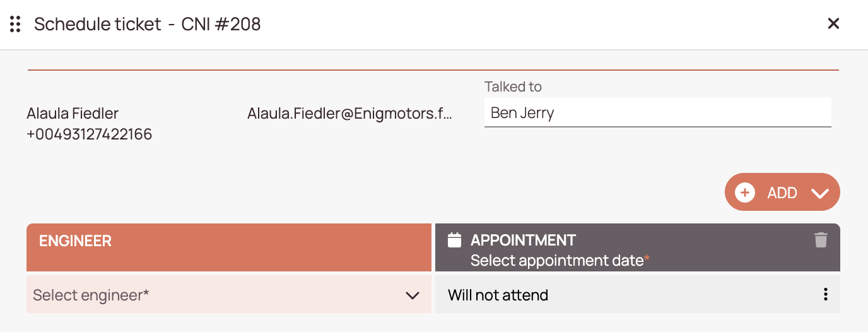Expand the ADD button chevron
This screenshot has height=332, width=868.
click(x=820, y=193)
